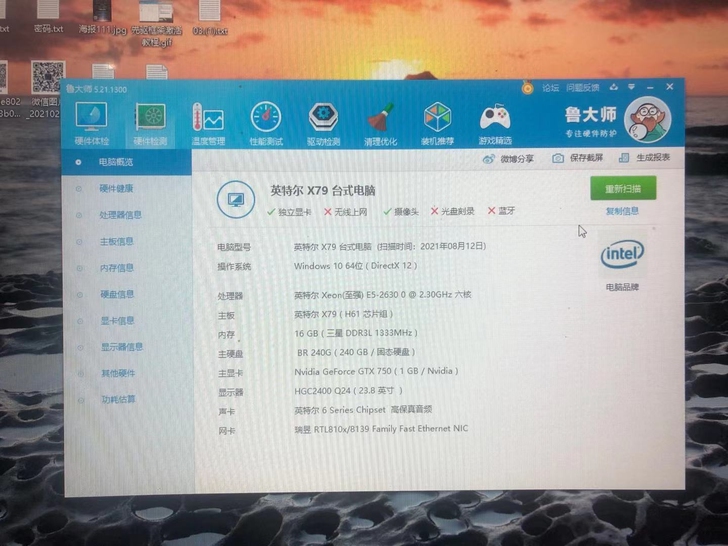This screenshot has width=728, height=546.
Task: Share via 微博分享
Action: click(x=508, y=159)
